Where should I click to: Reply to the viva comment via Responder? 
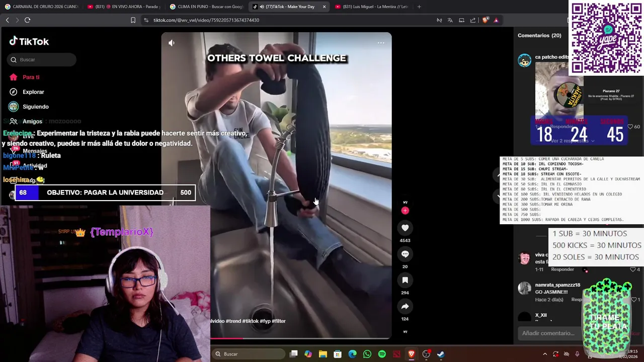[x=562, y=269]
